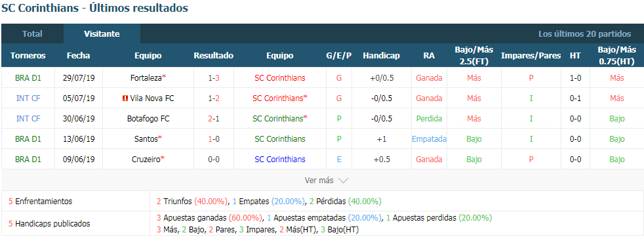This screenshot has width=644, height=237.
Task: Click the BRA D1 tournament on 29/07/19
Action: (x=28, y=77)
